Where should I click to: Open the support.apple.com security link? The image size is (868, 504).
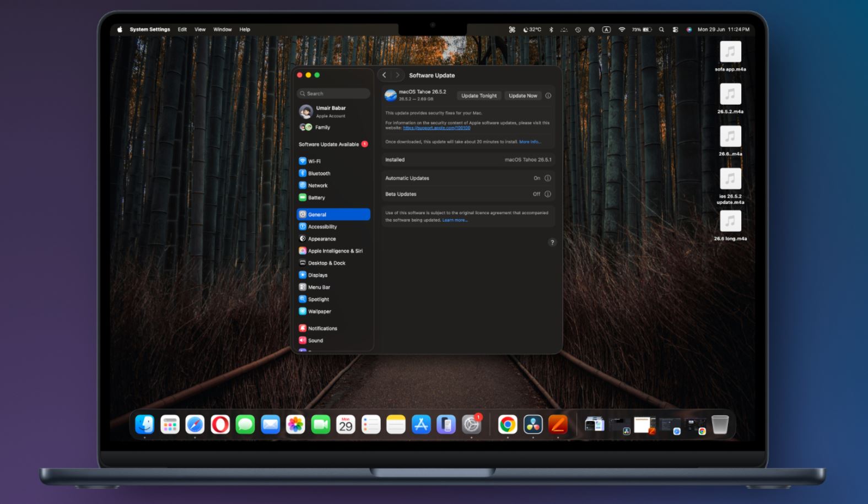[x=436, y=128]
